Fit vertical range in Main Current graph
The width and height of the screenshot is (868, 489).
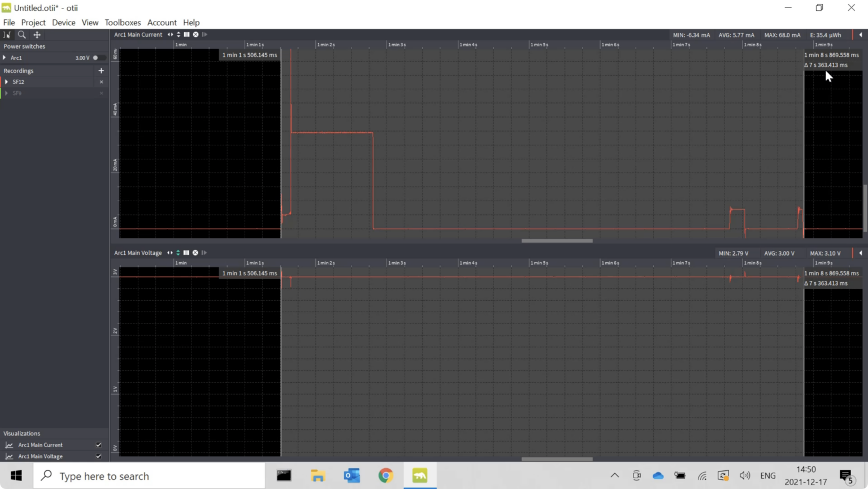(179, 34)
